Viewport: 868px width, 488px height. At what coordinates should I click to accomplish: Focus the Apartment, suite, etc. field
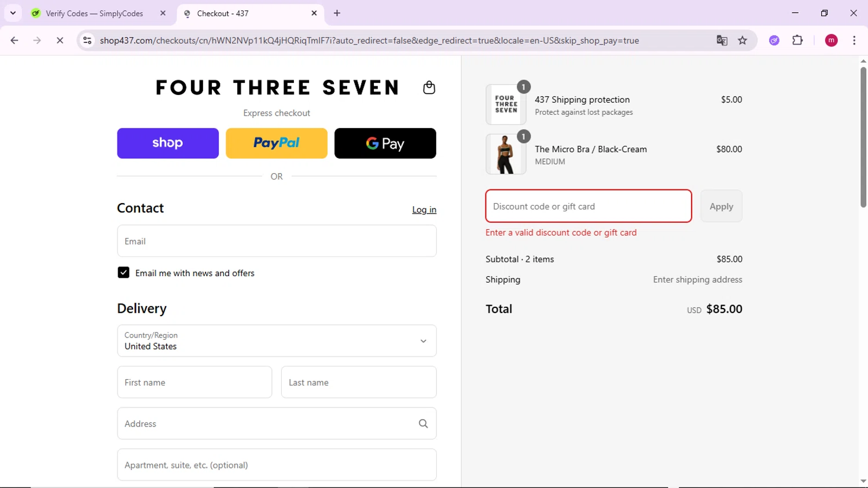pyautogui.click(x=277, y=465)
